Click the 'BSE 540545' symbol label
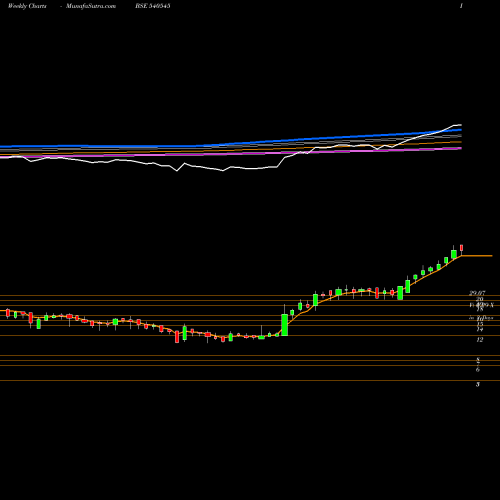The image size is (500, 500). click(153, 6)
